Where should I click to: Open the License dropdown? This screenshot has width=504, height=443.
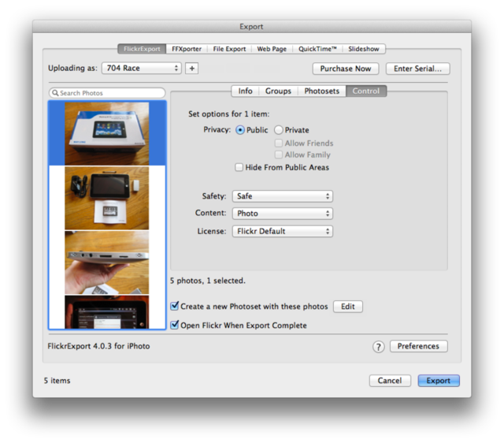283,231
